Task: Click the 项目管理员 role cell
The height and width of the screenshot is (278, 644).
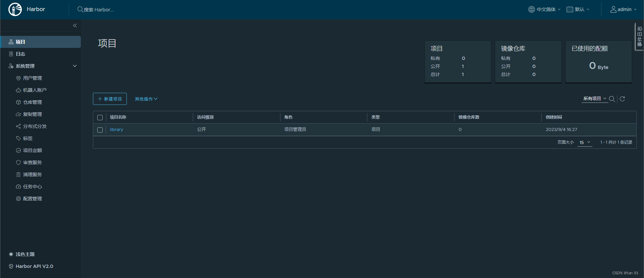Action: coord(295,130)
